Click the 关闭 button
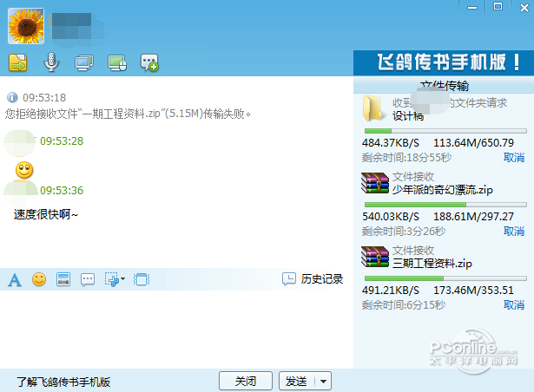The height and width of the screenshot is (392, 534). point(246,381)
